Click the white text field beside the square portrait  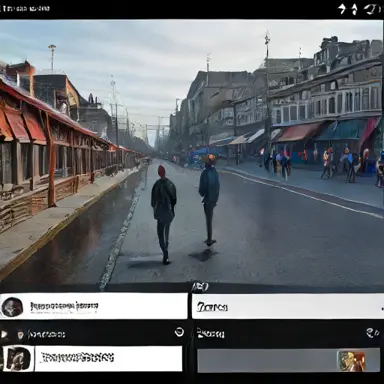pos(109,358)
